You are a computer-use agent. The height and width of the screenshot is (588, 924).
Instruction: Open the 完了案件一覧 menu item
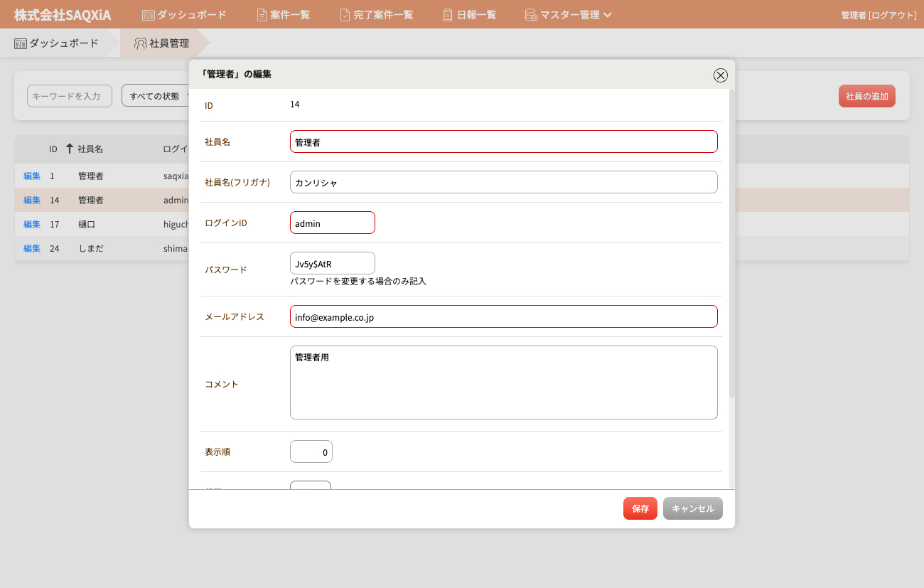coord(382,15)
